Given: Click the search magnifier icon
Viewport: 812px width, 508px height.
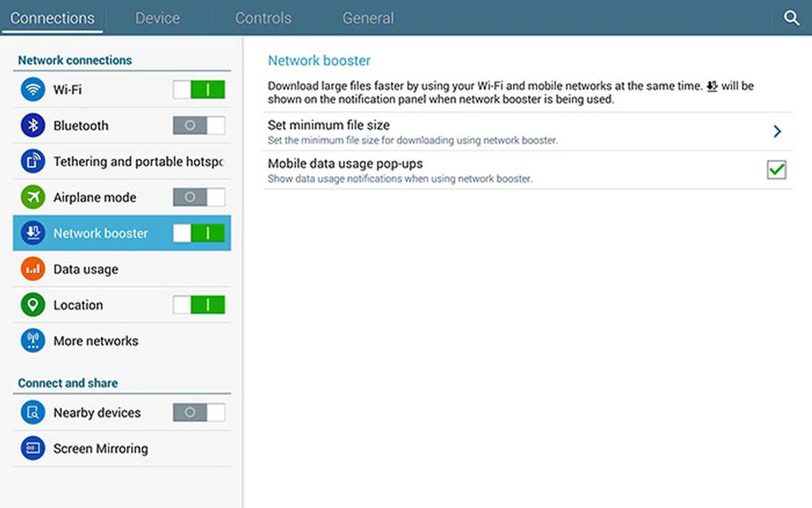Looking at the screenshot, I should tap(791, 18).
